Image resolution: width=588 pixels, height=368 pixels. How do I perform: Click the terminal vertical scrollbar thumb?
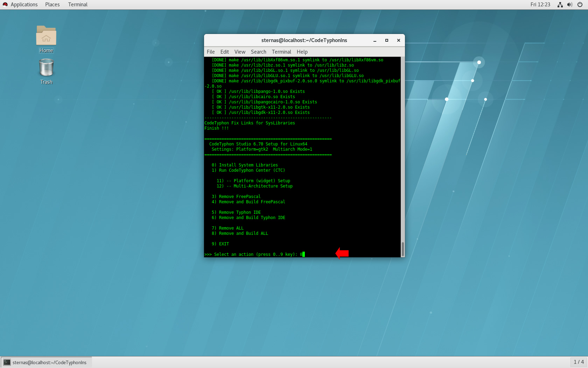coord(403,249)
